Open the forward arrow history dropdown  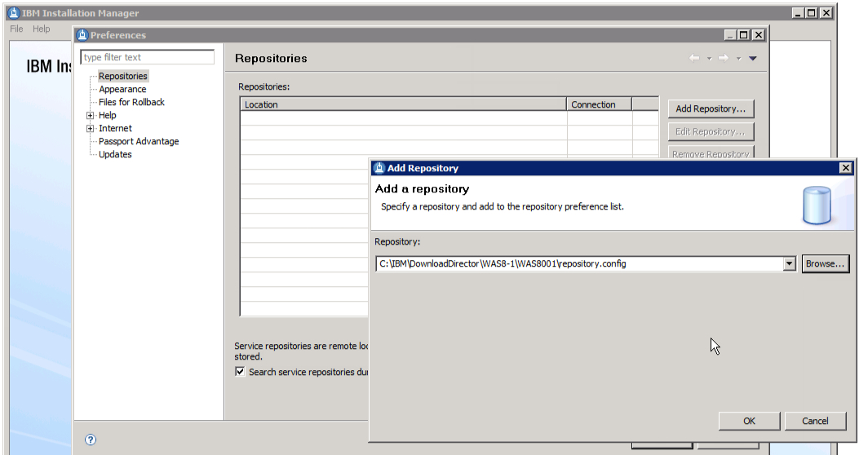[x=738, y=59]
